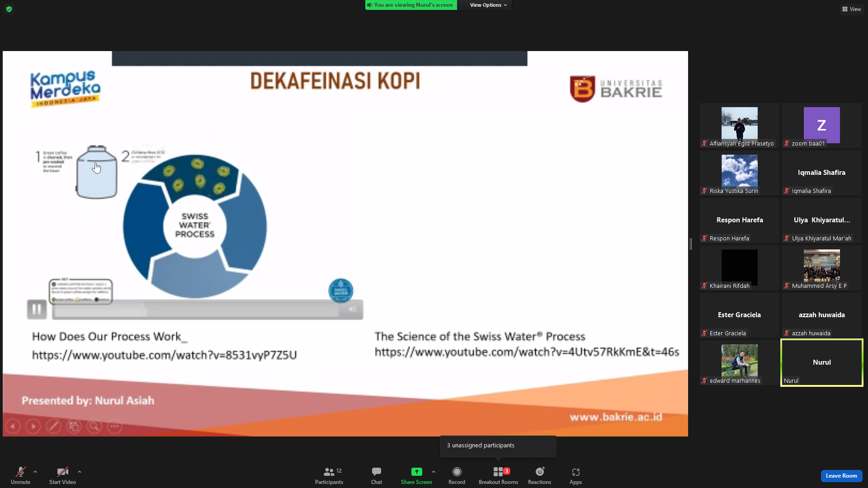This screenshot has height=488, width=868.
Task: Start your video camera
Action: coord(62,475)
